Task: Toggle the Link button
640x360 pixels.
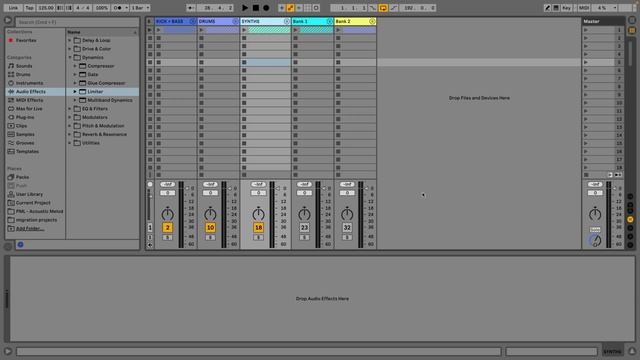Action: pos(13,8)
